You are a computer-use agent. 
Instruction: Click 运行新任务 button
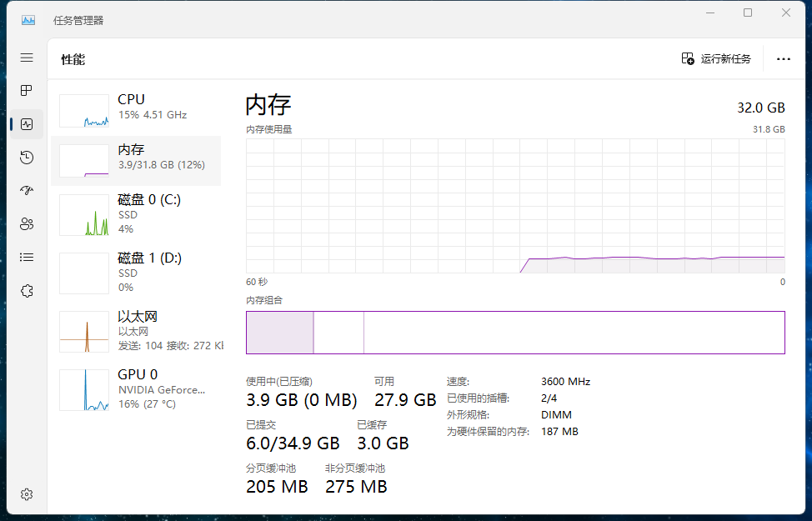pyautogui.click(x=716, y=59)
